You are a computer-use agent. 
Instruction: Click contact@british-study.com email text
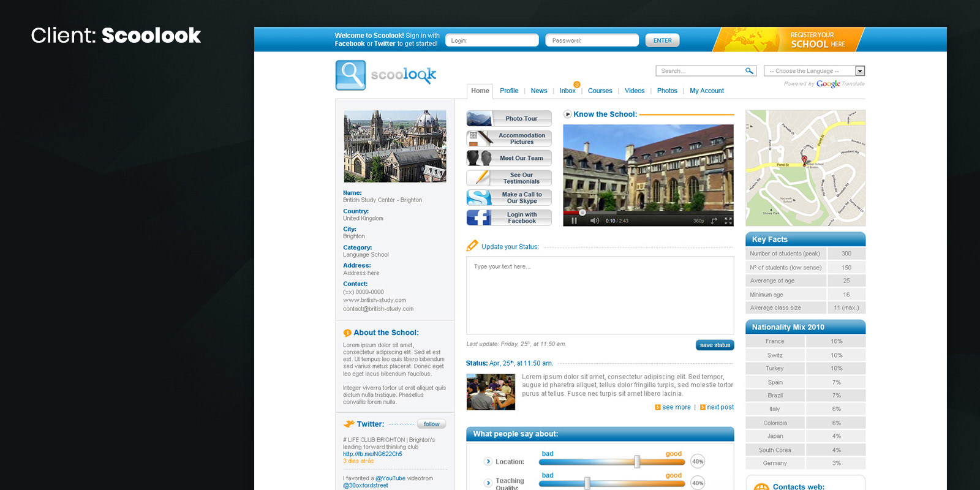point(378,309)
